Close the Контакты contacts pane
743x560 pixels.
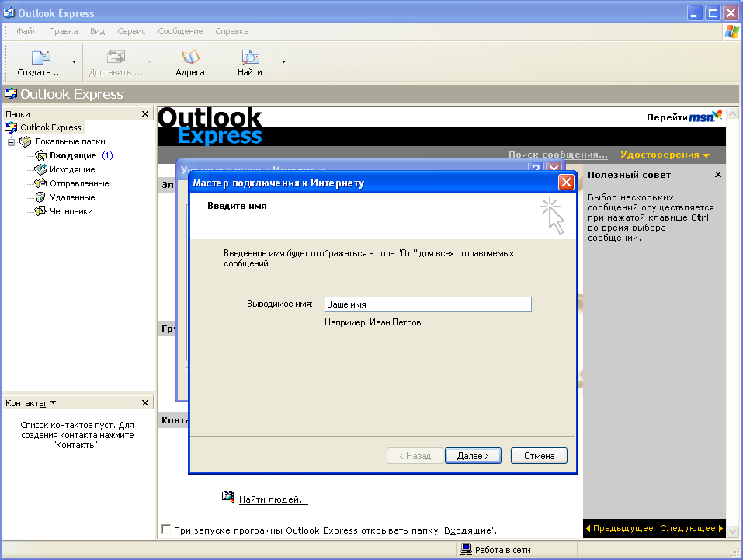pos(145,402)
